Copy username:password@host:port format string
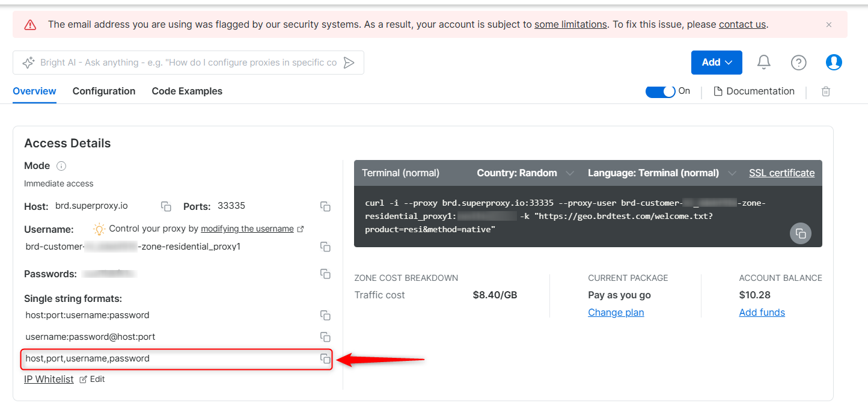Screen dimensions: 868x415 [325, 337]
